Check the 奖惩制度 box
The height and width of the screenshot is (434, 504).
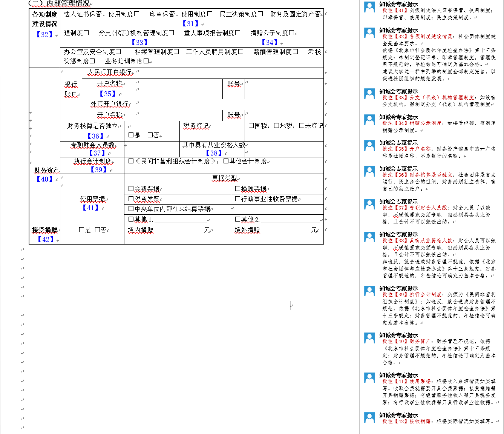(92, 61)
